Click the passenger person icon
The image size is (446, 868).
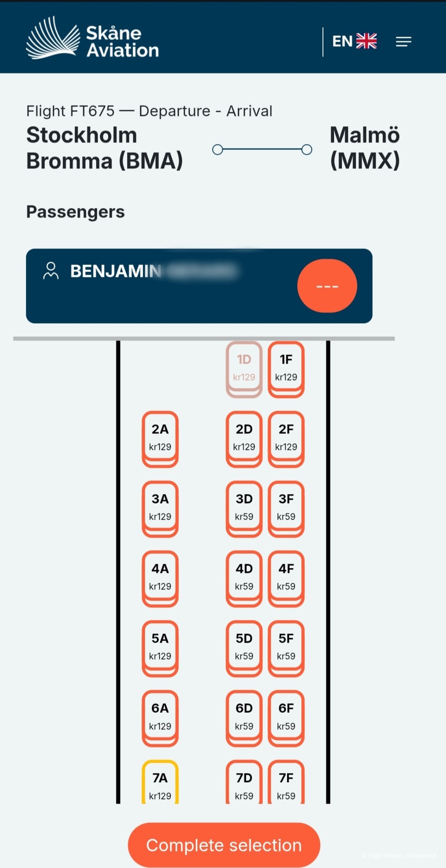point(51,270)
